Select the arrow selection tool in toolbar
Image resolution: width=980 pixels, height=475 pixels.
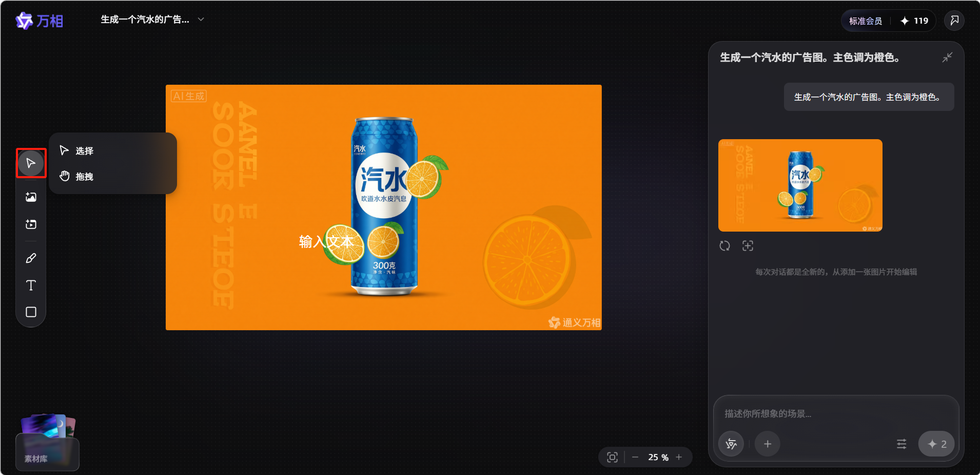coord(31,163)
